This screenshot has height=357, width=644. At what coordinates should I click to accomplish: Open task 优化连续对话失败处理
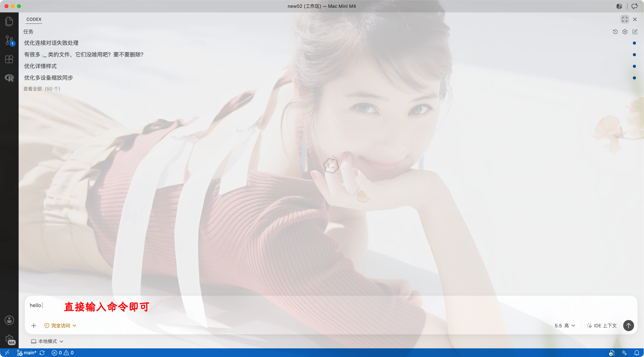tap(51, 43)
